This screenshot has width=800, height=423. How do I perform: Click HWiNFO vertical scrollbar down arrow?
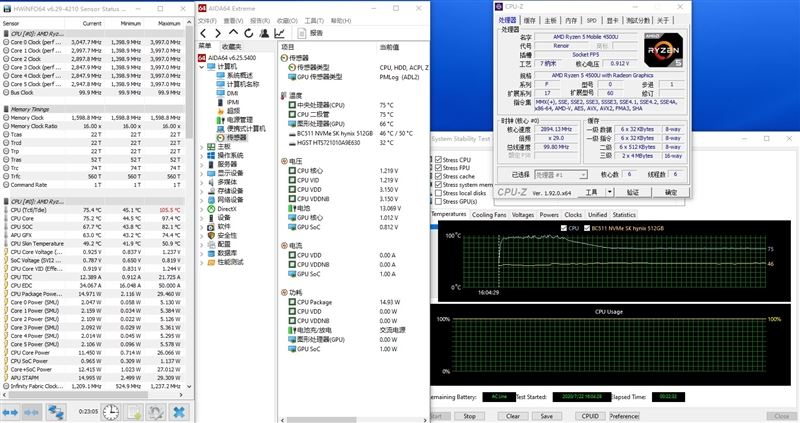coord(189,386)
